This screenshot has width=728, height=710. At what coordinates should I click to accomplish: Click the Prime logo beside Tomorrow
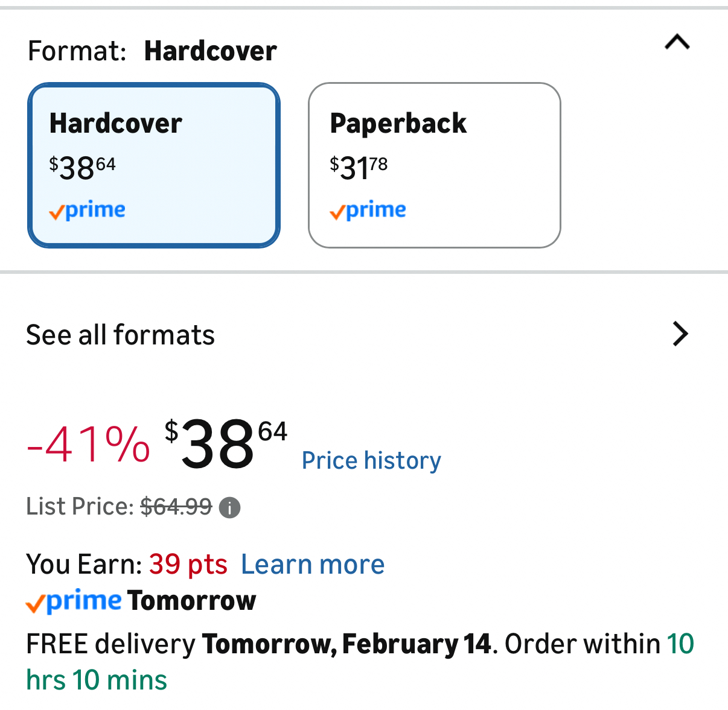[74, 601]
